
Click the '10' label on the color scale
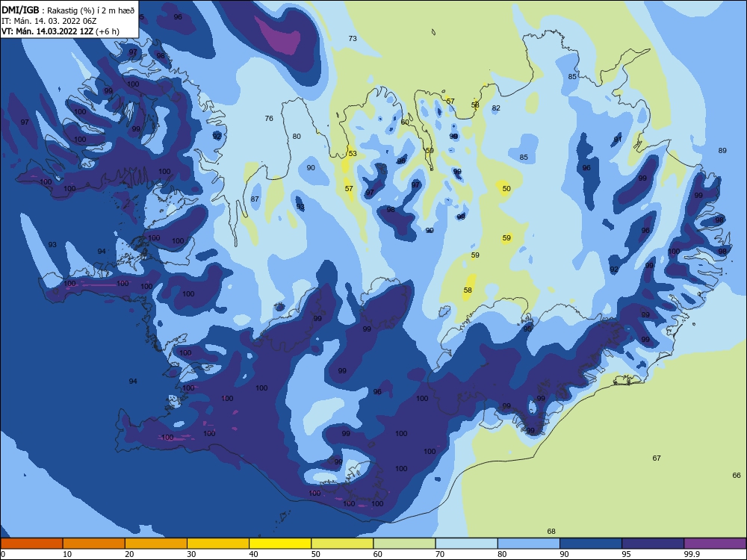coord(67,554)
